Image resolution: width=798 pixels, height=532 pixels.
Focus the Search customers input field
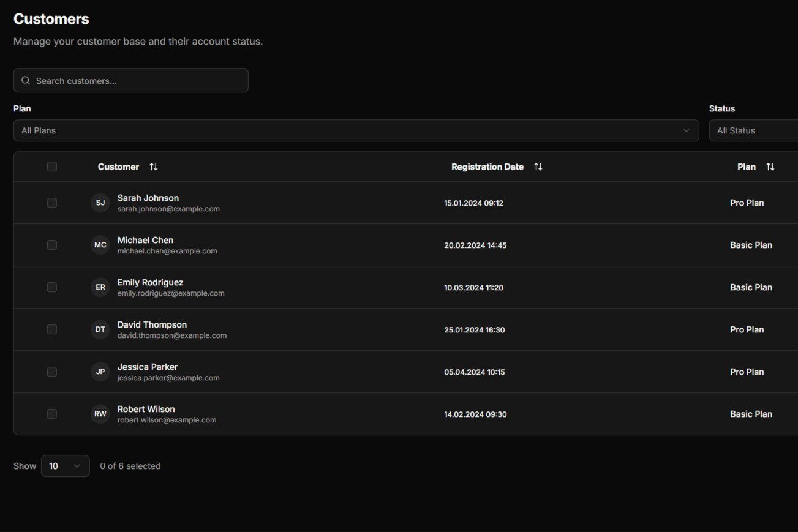tap(131, 80)
